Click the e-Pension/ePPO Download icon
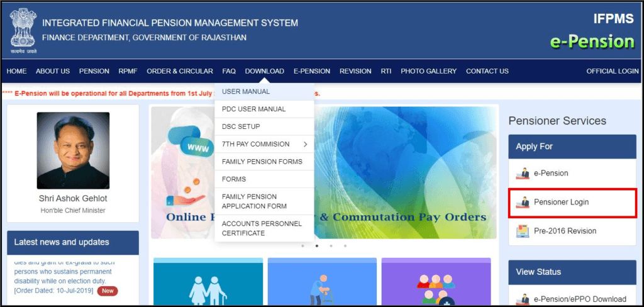Viewport: 644px width, 307px height. pyautogui.click(x=523, y=299)
